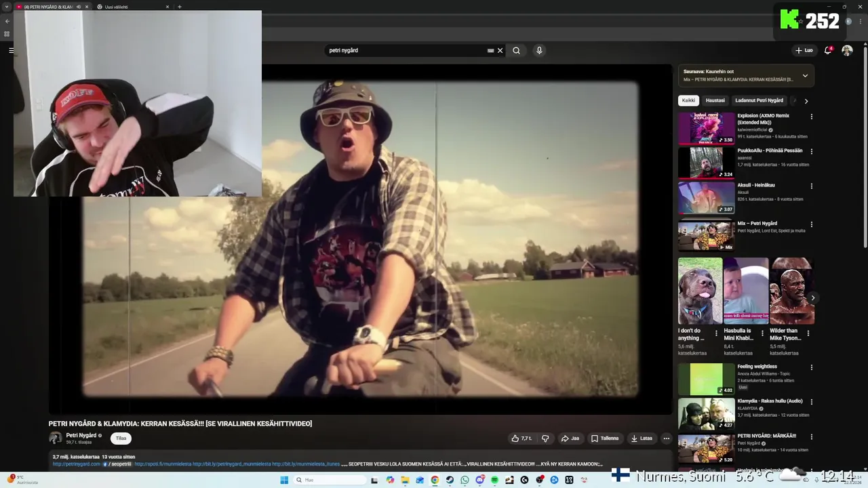Open File Explorer from the taskbar
Viewport: 868px width, 488px height.
[405, 480]
